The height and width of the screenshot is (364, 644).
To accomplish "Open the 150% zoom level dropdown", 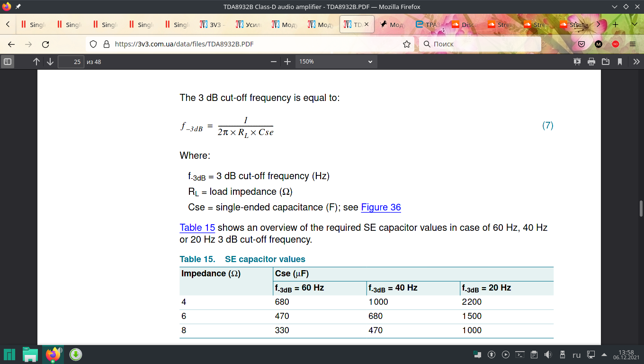I will [x=336, y=62].
